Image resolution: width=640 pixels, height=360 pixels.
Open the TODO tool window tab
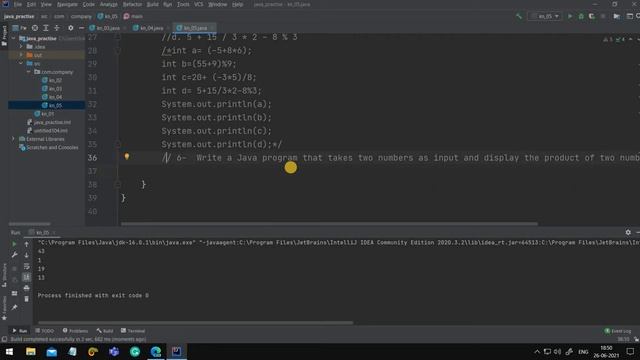pos(44,331)
